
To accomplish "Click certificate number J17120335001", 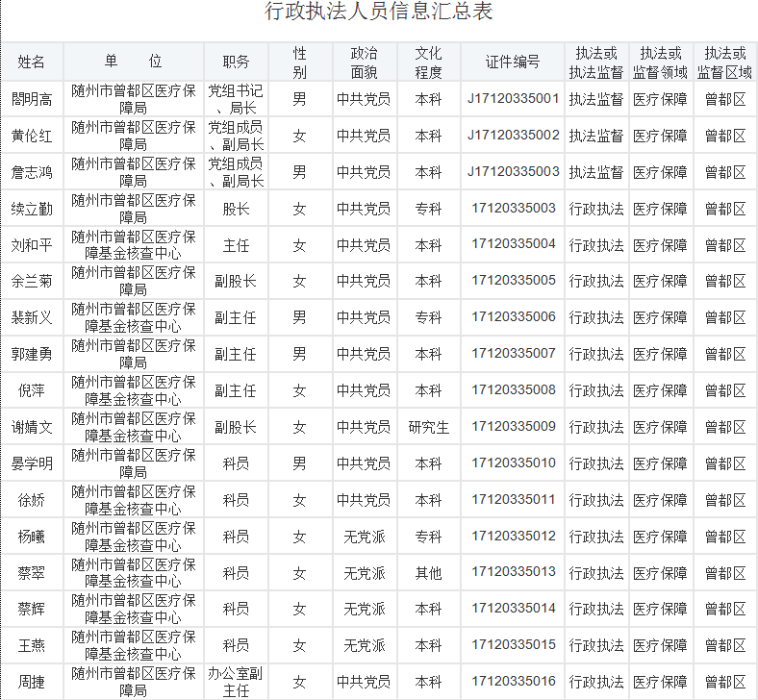I will 513,99.
